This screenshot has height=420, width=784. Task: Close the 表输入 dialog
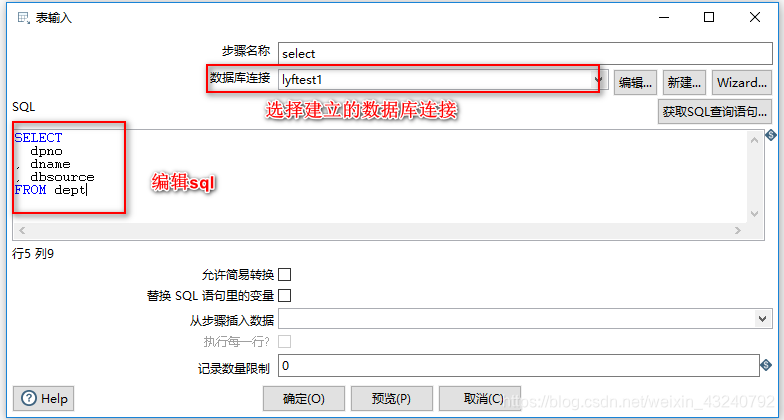(x=755, y=18)
